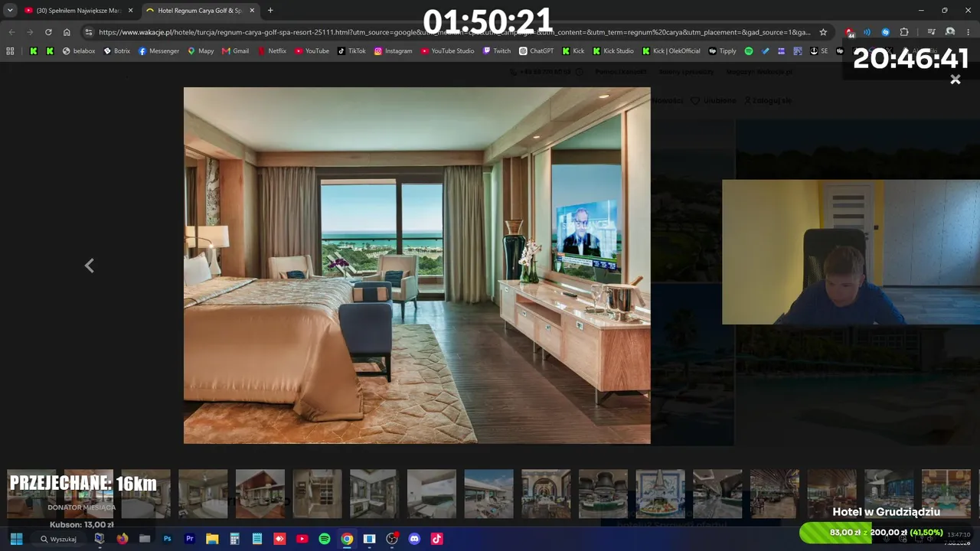
Task: Select the arched lobby hall thumbnail
Action: point(546,494)
